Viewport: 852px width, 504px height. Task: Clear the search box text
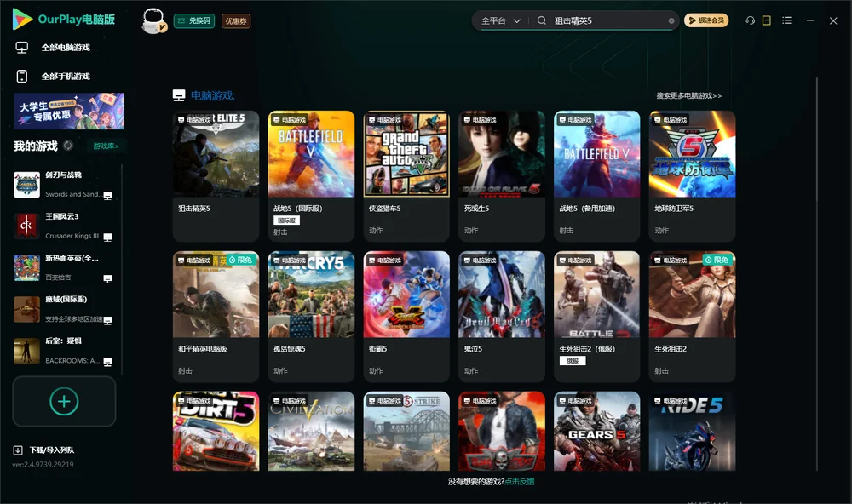(x=671, y=20)
